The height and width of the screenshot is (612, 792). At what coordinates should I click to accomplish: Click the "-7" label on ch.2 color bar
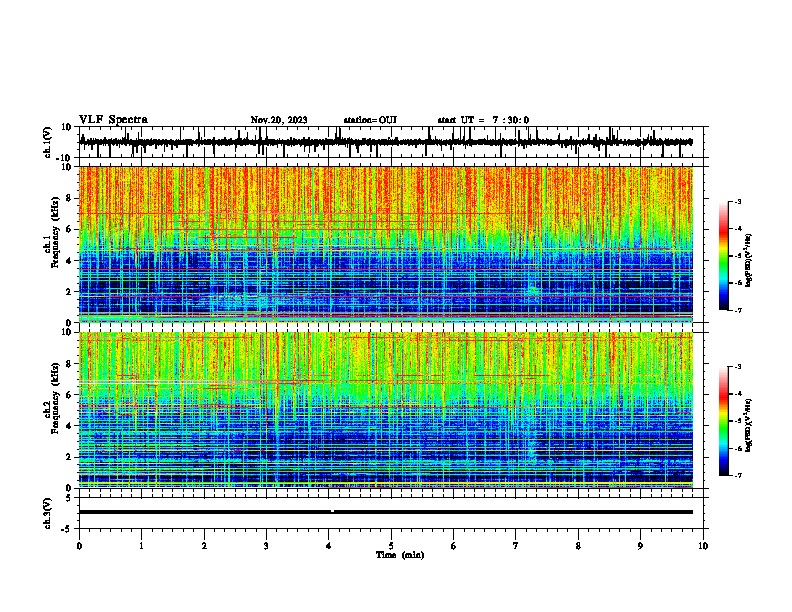[x=738, y=475]
